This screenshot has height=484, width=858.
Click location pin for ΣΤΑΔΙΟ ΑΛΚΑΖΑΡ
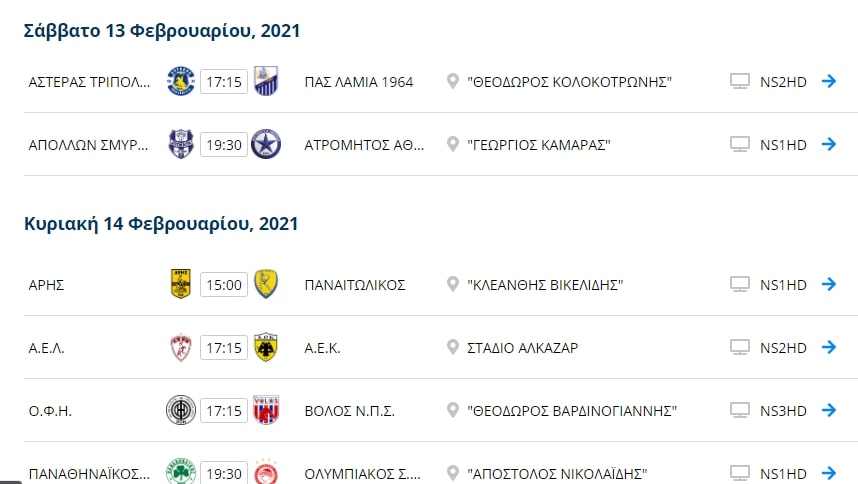453,347
